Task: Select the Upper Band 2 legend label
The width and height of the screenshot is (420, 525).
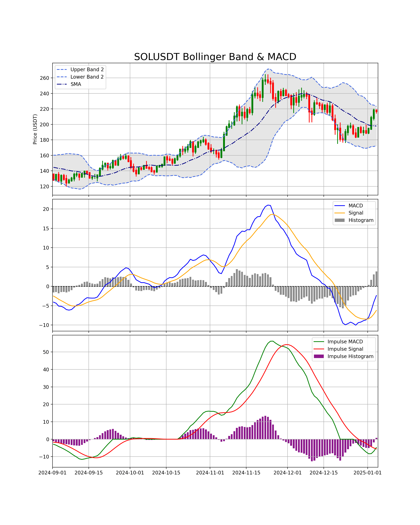Action: pos(87,69)
